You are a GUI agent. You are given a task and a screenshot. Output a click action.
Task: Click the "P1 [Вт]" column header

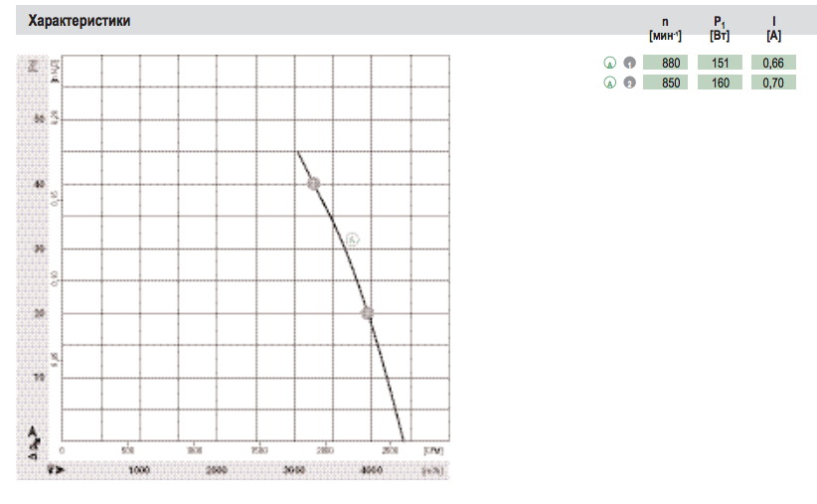(720, 29)
